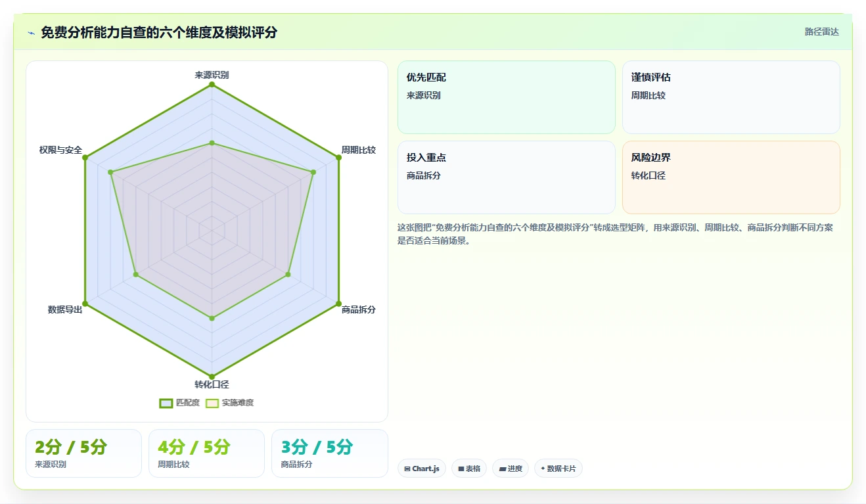Select the 优先匹配 card
Image resolution: width=866 pixels, height=504 pixels.
pyautogui.click(x=507, y=97)
